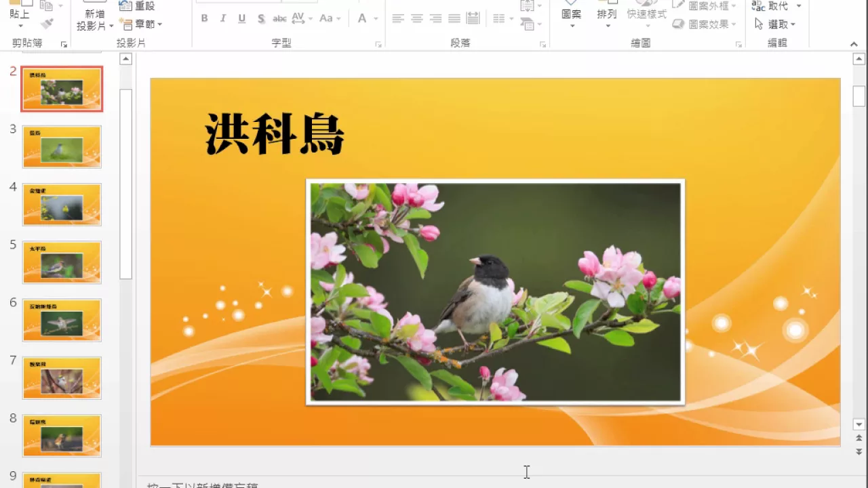Expand the 繪圖 drawing dialog launcher
Viewport: 868px width, 488px height.
pos(738,45)
